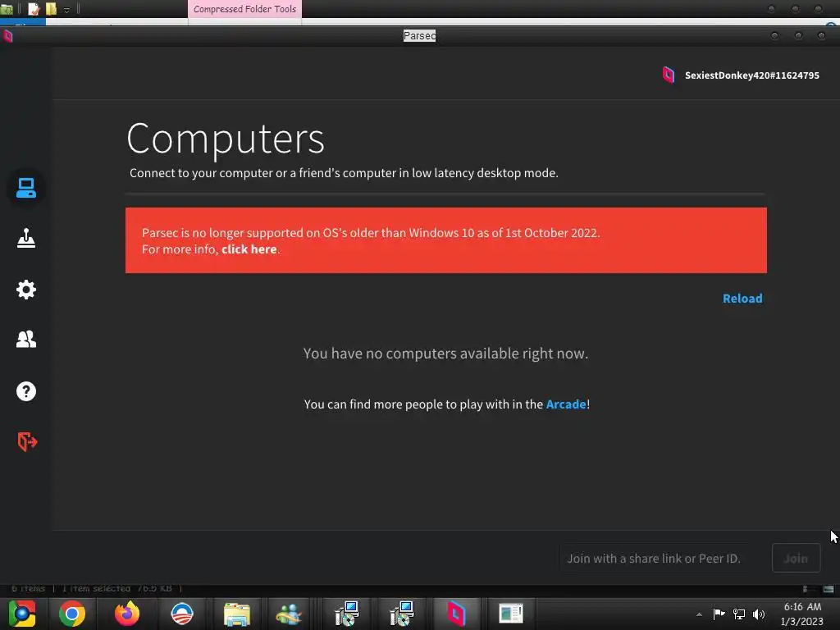Launch Firefox from the taskbar
Viewport: 840px width, 630px height.
(x=127, y=614)
